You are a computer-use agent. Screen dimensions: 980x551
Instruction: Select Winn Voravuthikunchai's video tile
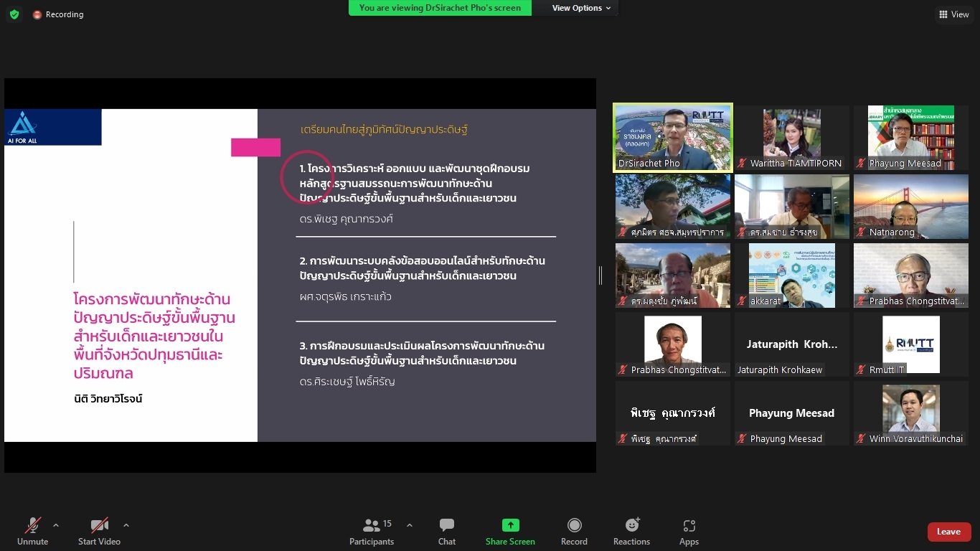(910, 413)
